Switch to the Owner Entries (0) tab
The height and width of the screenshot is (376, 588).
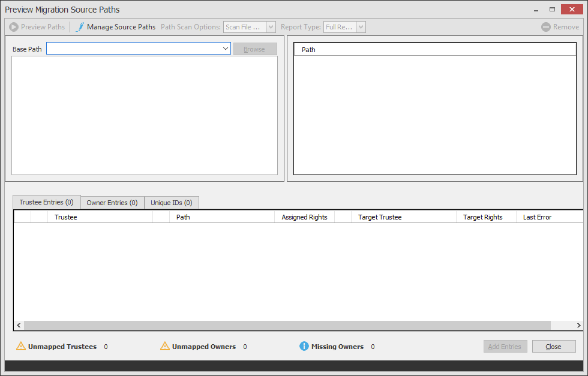[112, 203]
